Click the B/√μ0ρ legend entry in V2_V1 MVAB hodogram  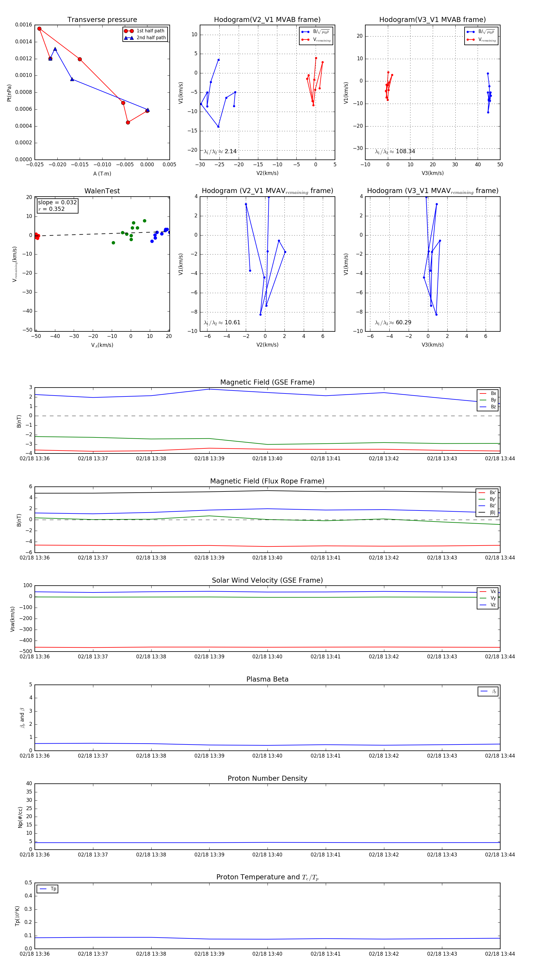click(316, 32)
